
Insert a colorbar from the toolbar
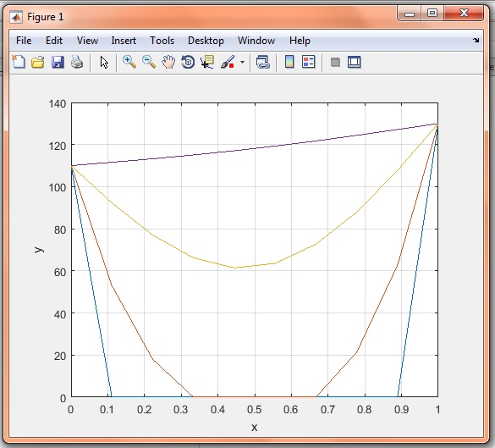coord(289,62)
